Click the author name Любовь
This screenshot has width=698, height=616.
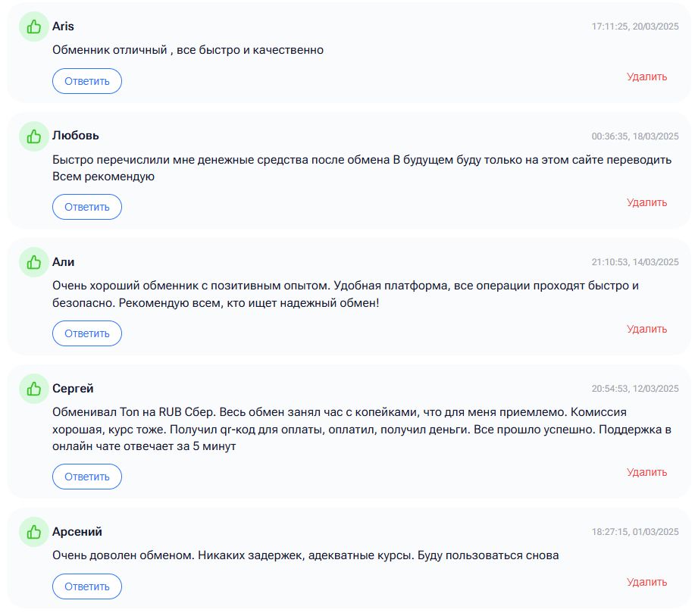(75, 136)
